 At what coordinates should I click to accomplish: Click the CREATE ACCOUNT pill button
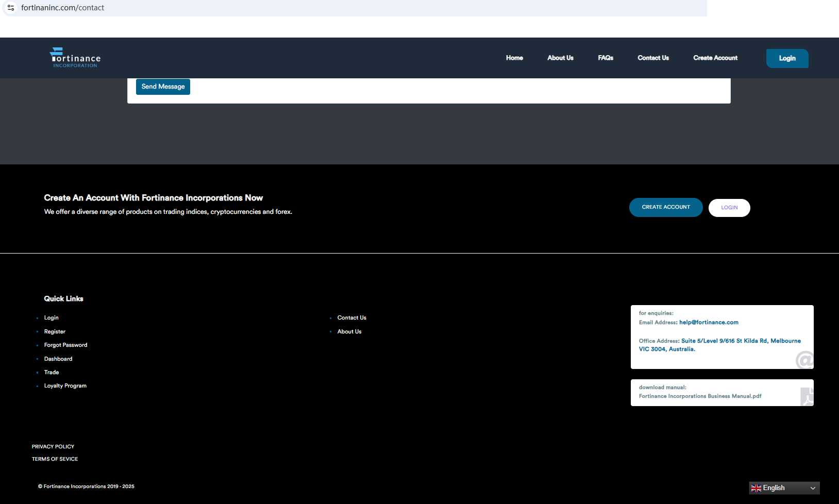pyautogui.click(x=666, y=207)
